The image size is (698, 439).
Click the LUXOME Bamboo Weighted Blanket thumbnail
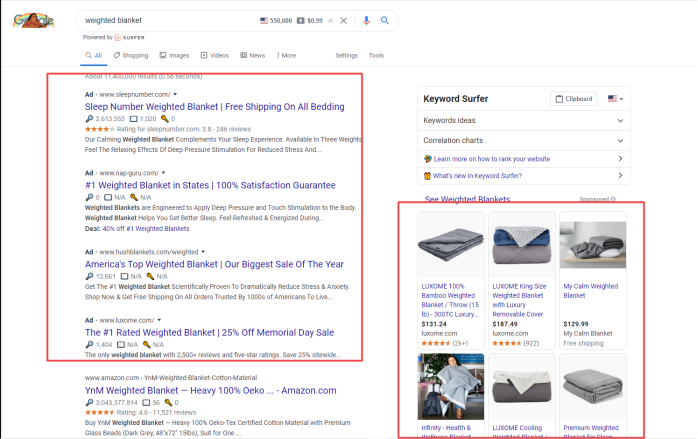point(451,245)
